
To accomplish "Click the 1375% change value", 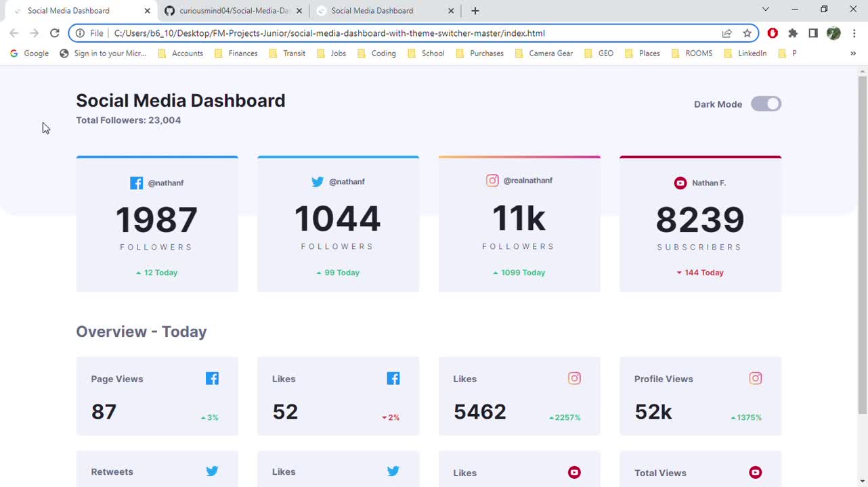I will click(746, 417).
